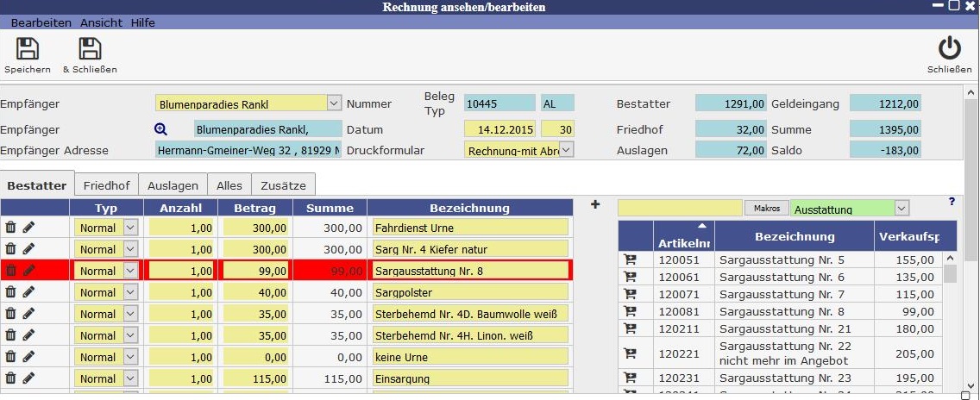980x400 pixels.
Task: Add Sargausstattung Nr. 5 using cart icon
Action: (630, 259)
